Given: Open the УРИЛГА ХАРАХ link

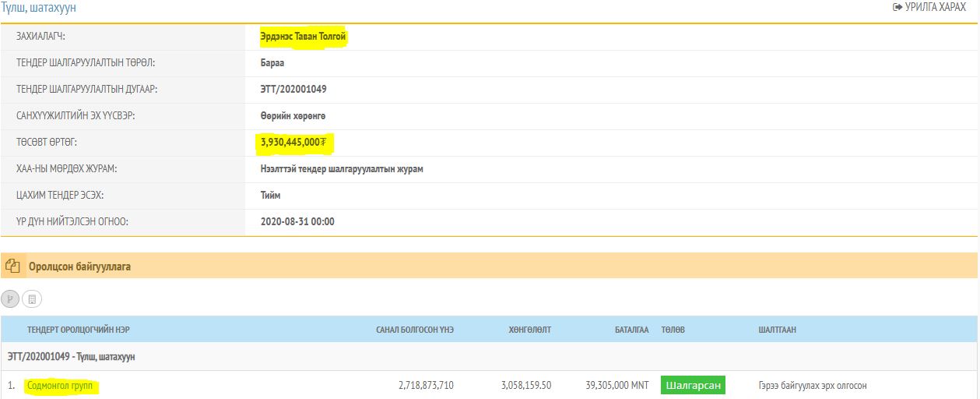Looking at the screenshot, I should tap(935, 7).
